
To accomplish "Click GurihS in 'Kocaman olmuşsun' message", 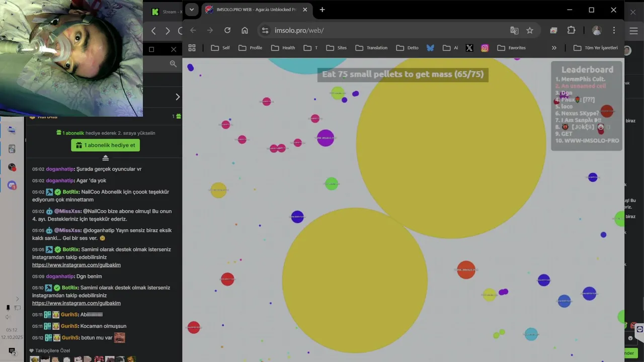I will (x=69, y=326).
